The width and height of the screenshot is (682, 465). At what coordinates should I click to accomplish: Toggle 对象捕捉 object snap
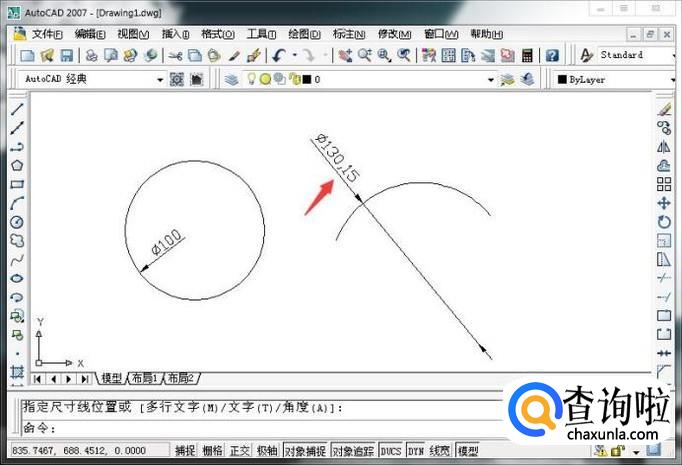pyautogui.click(x=305, y=451)
